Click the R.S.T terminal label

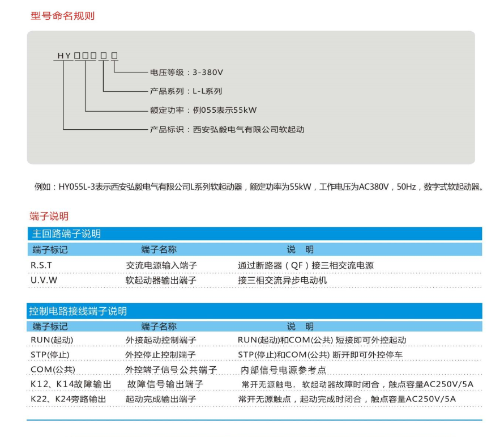tap(41, 265)
